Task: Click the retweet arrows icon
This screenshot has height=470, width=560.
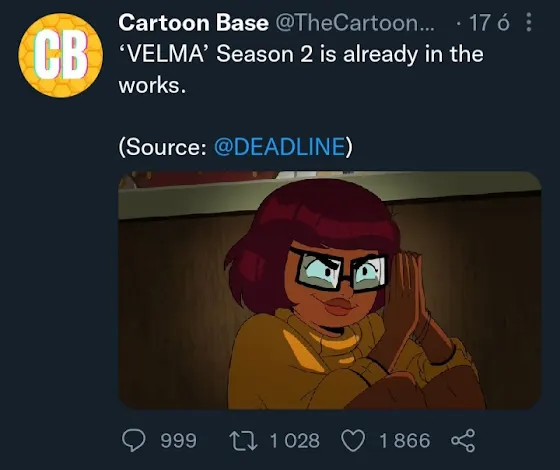Action: point(243,440)
